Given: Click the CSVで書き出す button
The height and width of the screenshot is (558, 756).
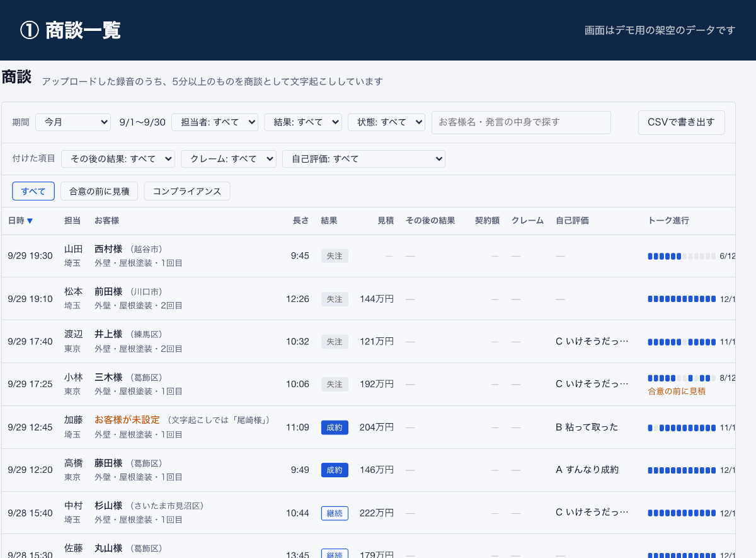Looking at the screenshot, I should [x=682, y=122].
